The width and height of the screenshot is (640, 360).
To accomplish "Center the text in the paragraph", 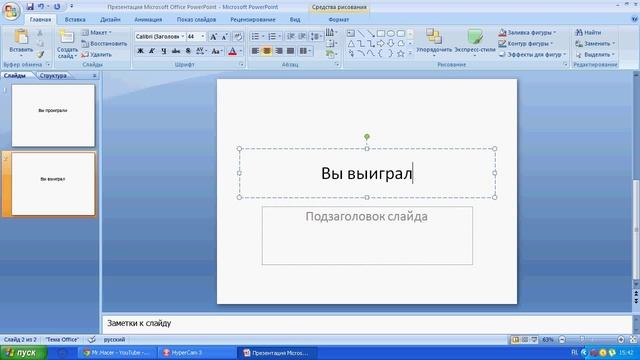I will [267, 51].
